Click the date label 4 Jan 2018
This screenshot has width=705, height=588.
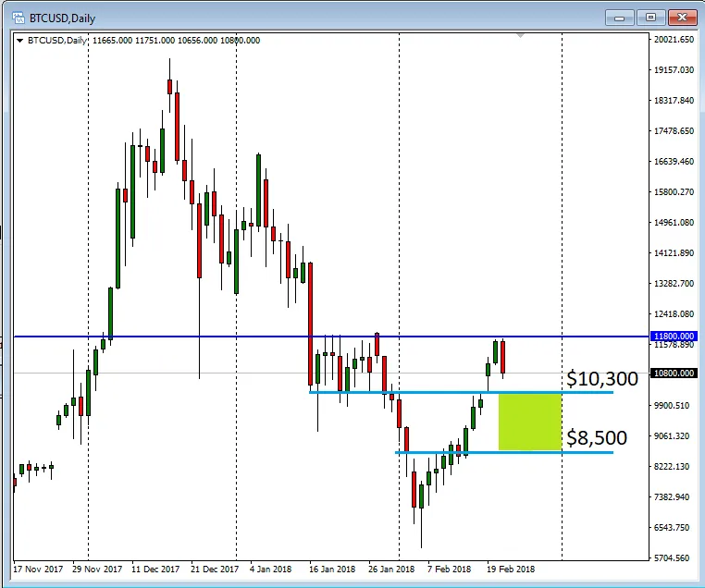[271, 570]
